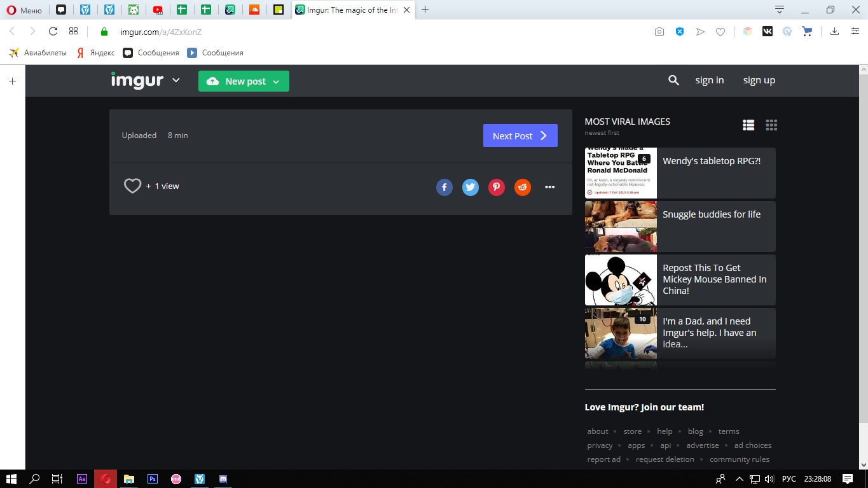The height and width of the screenshot is (488, 868).
Task: Open File Explorer from the taskbar
Action: point(129,478)
